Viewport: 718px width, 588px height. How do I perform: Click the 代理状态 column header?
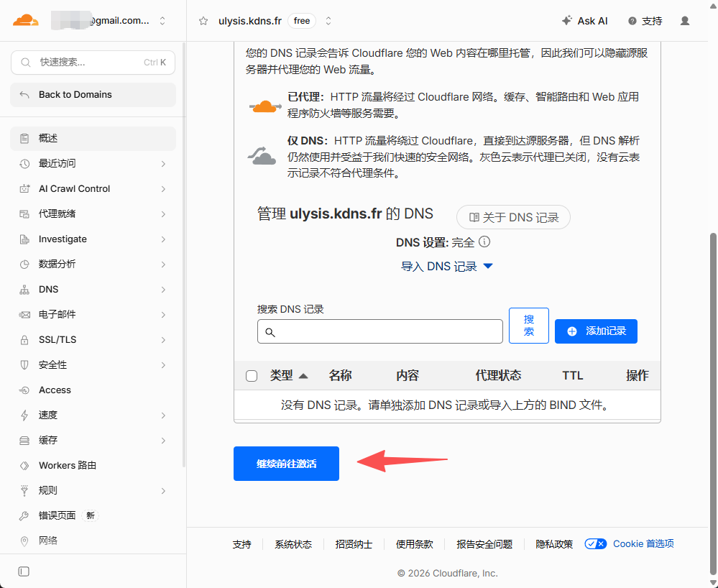[498, 375]
